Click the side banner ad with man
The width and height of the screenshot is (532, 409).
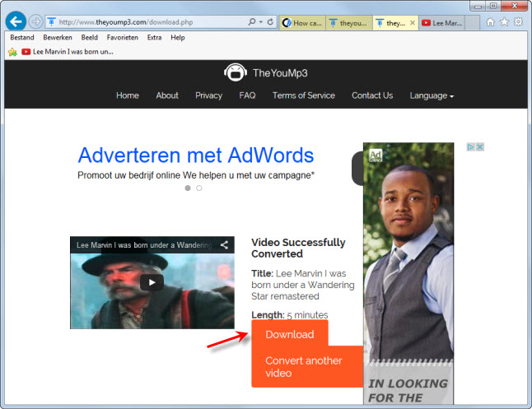pyautogui.click(x=408, y=273)
